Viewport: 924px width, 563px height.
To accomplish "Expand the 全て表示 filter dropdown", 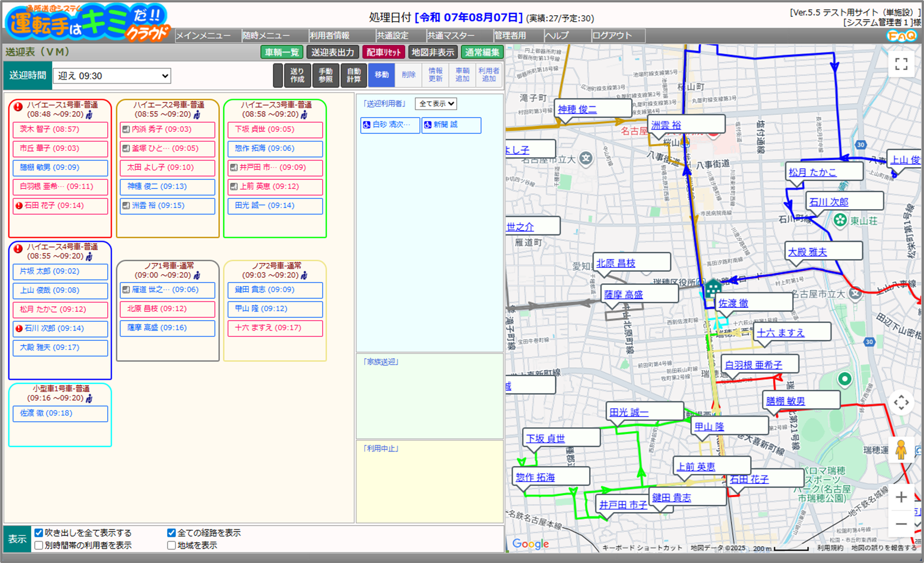I will pyautogui.click(x=435, y=104).
